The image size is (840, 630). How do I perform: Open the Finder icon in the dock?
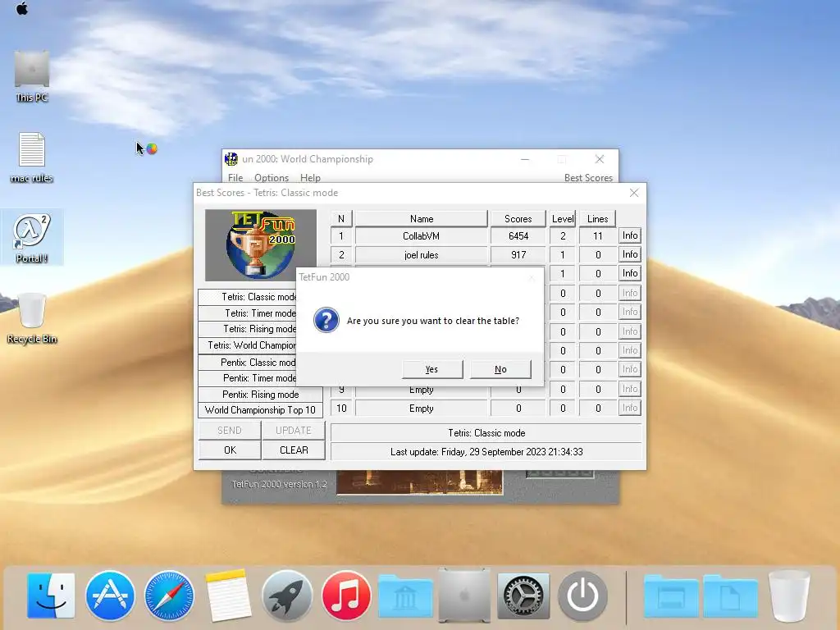tap(51, 596)
